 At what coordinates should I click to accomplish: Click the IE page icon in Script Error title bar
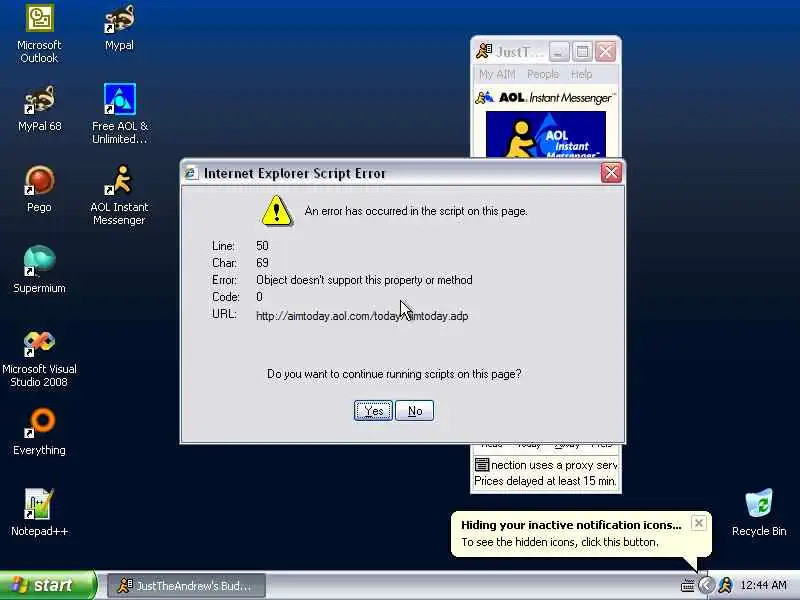pos(191,173)
